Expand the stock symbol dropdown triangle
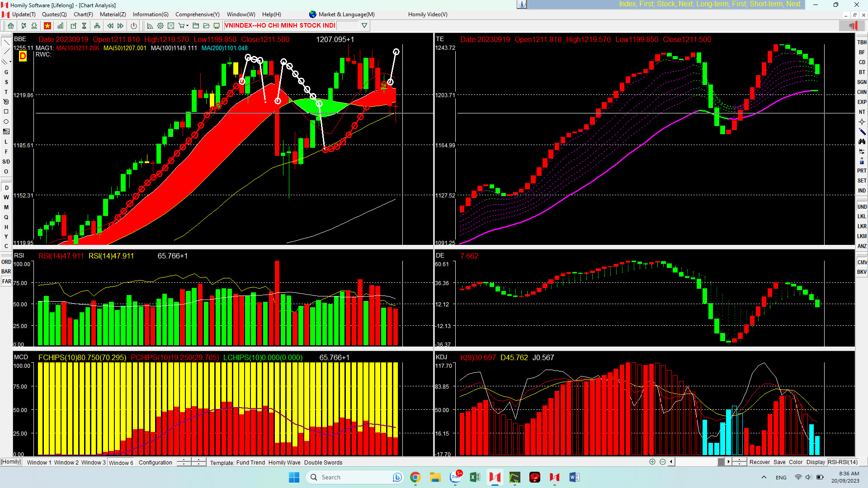This screenshot has height=488, width=868. 364,26
